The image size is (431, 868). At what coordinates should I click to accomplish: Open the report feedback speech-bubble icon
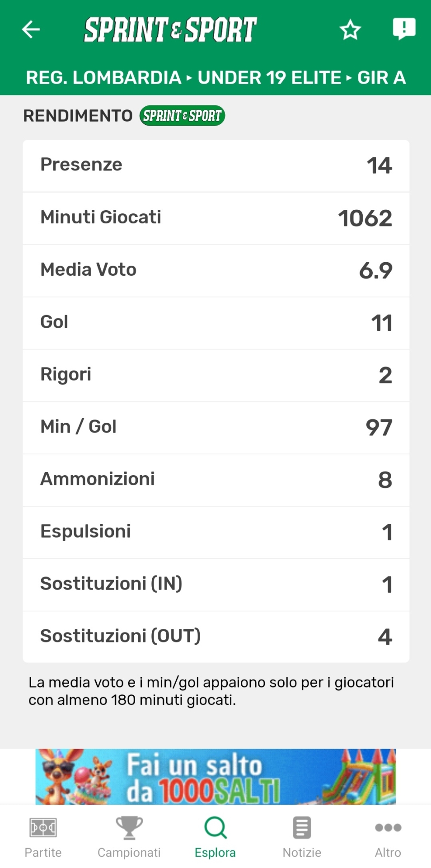click(x=404, y=29)
